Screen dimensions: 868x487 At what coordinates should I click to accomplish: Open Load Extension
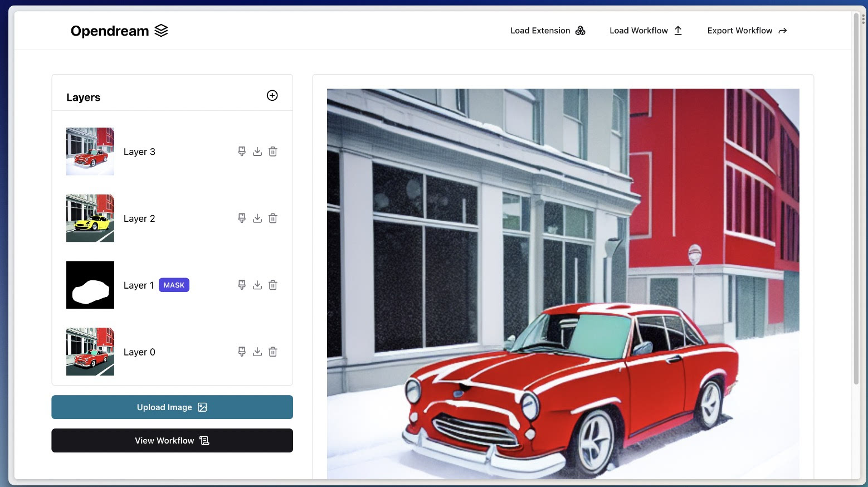pyautogui.click(x=548, y=31)
